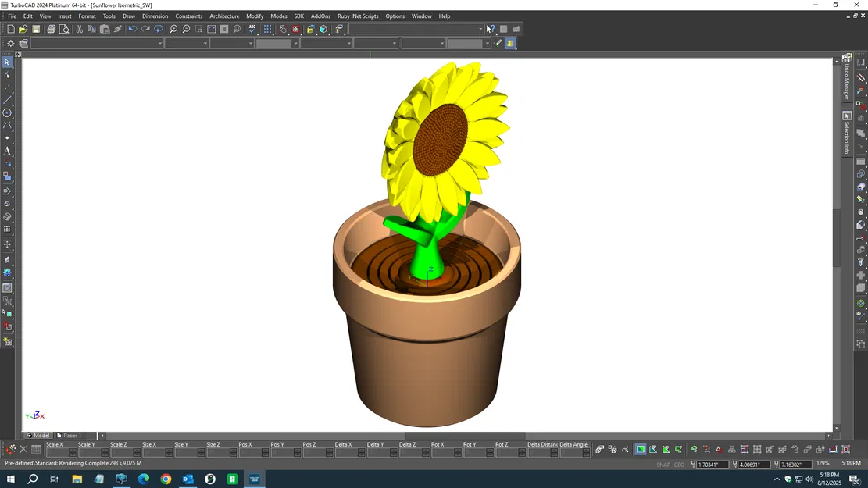Select the Line drawing tool

(7, 100)
